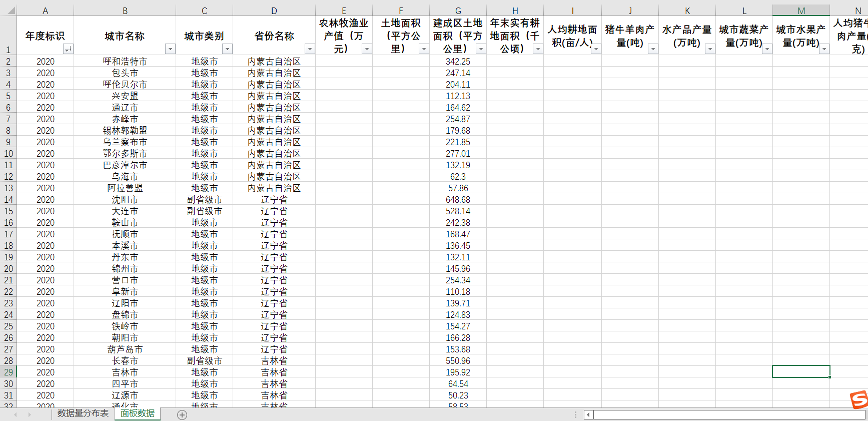This screenshot has width=868, height=421.
Task: Click value 648.68 in column G
Action: click(458, 200)
